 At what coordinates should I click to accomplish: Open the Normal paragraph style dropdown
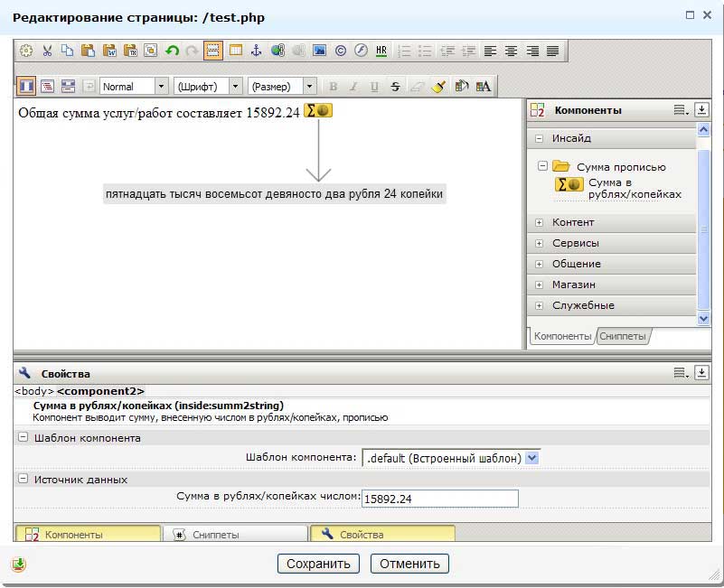162,87
